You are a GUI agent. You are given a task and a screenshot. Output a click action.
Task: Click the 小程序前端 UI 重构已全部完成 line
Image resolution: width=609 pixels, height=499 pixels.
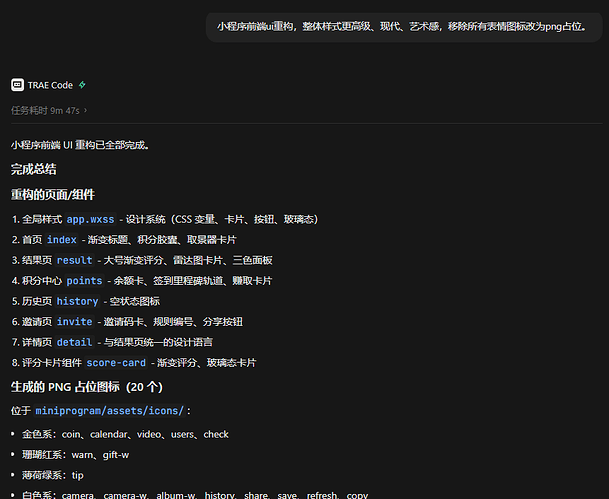point(80,145)
